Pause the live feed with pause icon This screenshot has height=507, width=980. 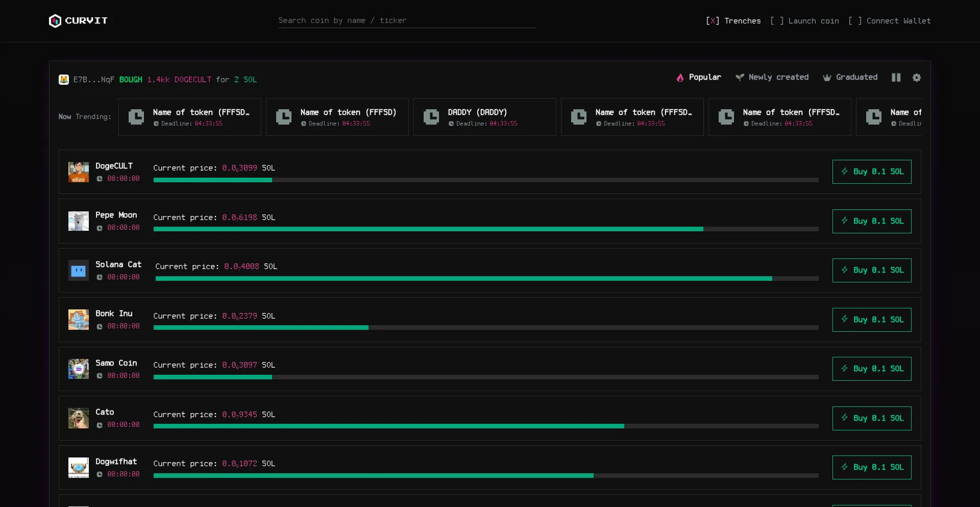tap(896, 78)
